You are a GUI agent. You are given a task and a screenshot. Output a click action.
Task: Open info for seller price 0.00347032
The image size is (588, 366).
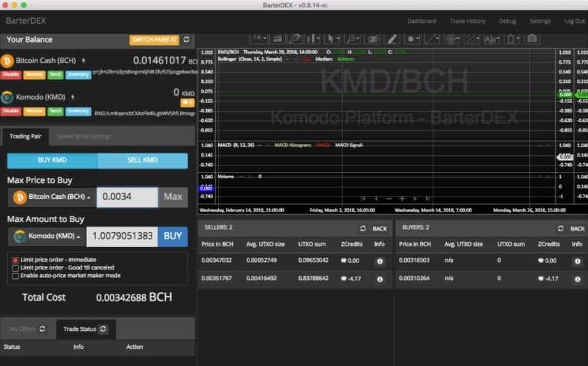tap(380, 262)
